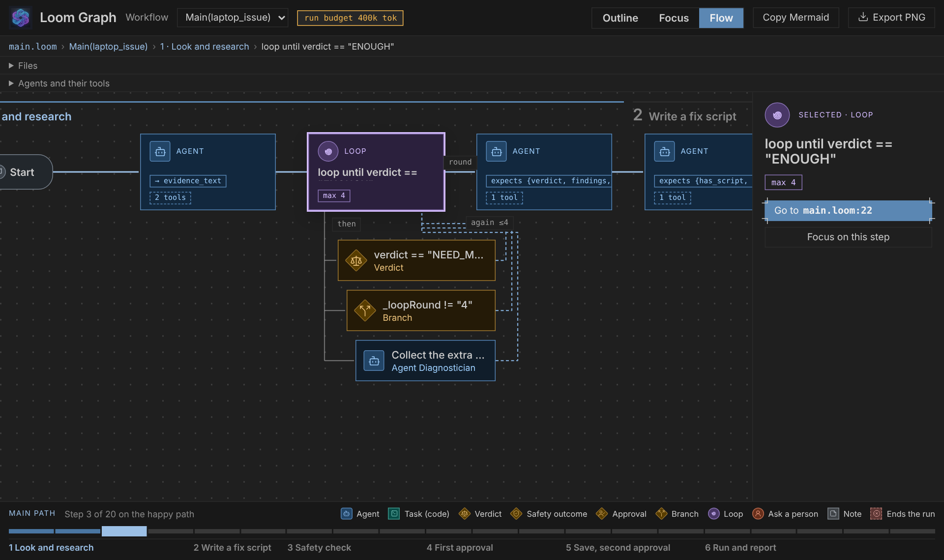Screen dimensions: 944x560
Task: Click the first segment of main path progress
Action: pos(31,531)
